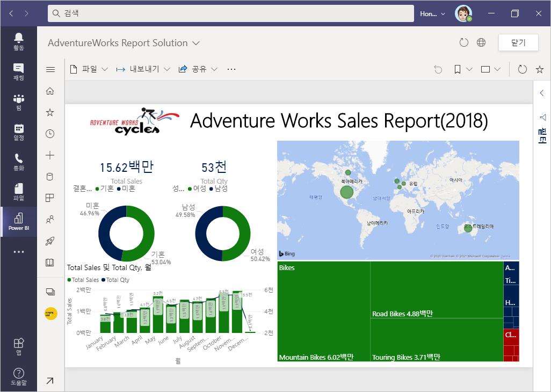Open Shared with me people icon

(x=50, y=220)
